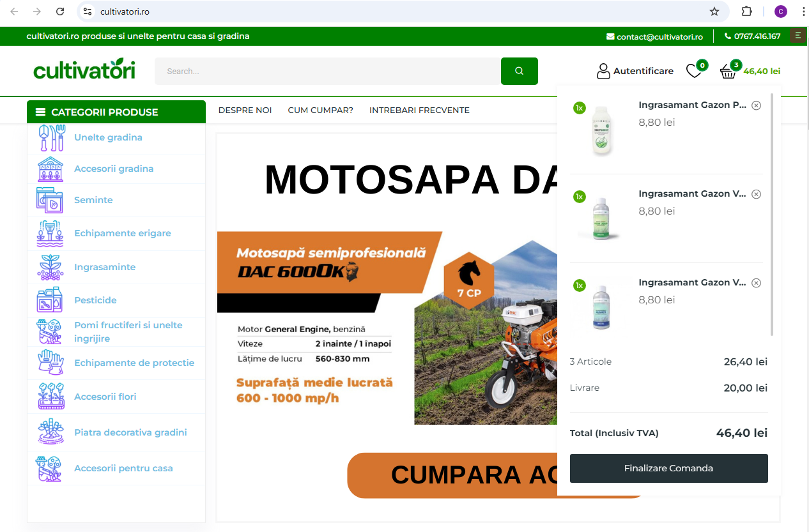This screenshot has height=532, width=809.
Task: Click the Accesorii pentru casa icon
Action: (x=50, y=468)
